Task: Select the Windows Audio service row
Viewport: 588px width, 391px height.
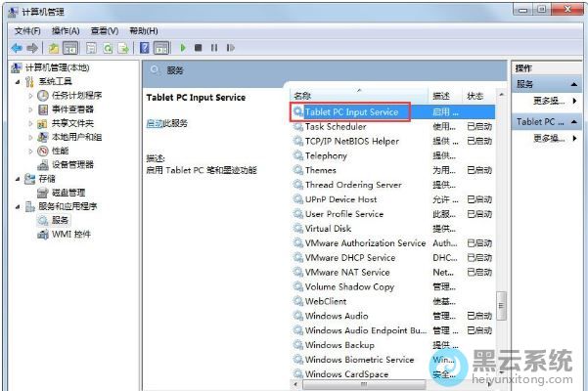Action: tap(337, 316)
